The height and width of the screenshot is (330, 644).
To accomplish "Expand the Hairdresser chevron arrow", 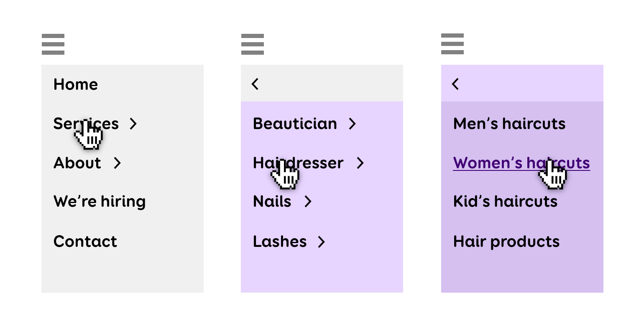I will [x=360, y=163].
